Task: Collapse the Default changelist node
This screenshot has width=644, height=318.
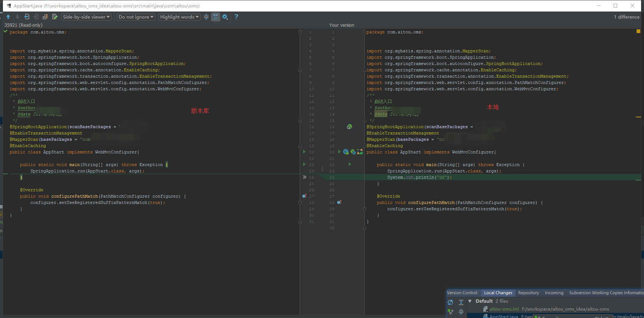Action: (470, 301)
